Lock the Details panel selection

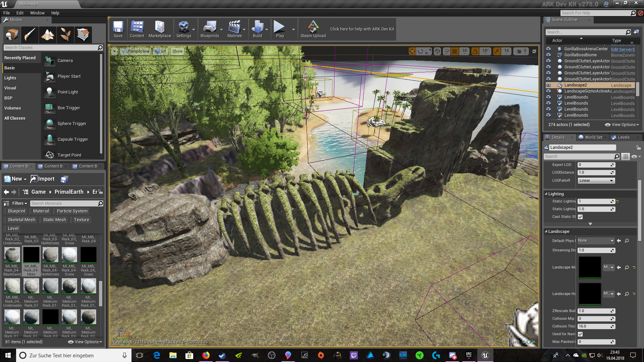click(x=638, y=147)
